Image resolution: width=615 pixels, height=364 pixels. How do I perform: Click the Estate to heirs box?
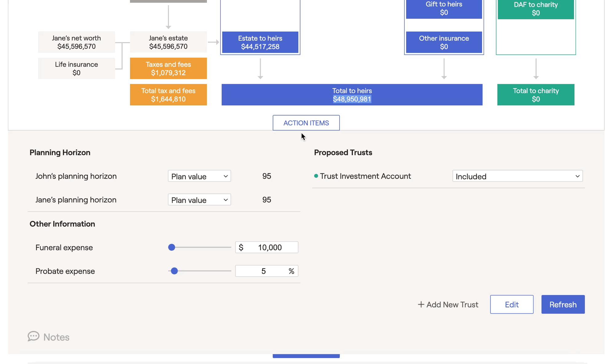coord(260,42)
